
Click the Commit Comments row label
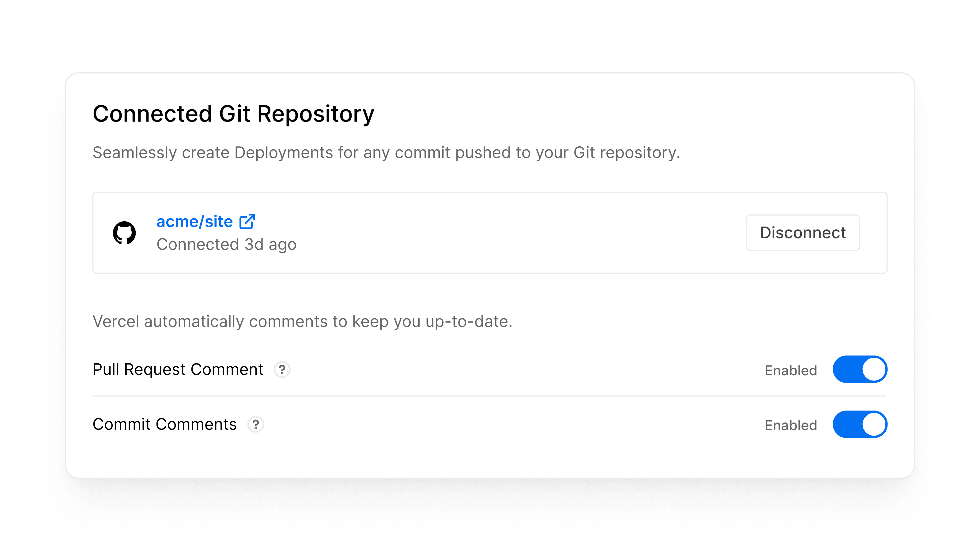coord(165,424)
